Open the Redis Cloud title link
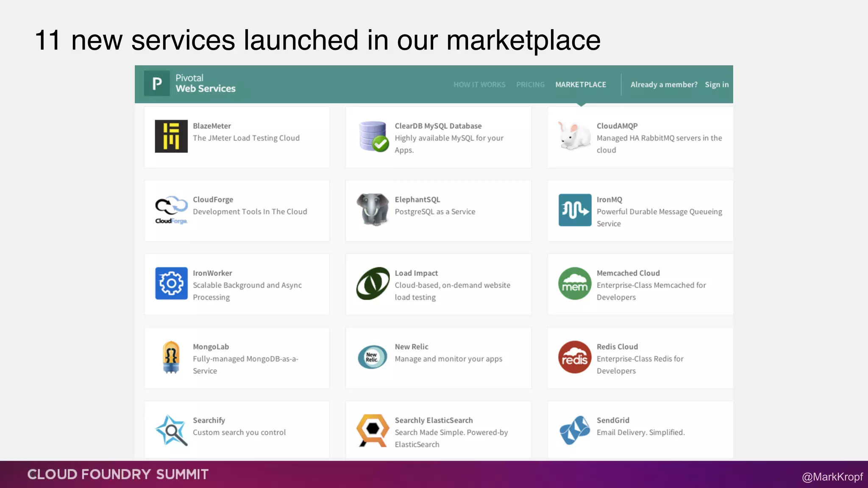 coord(617,347)
